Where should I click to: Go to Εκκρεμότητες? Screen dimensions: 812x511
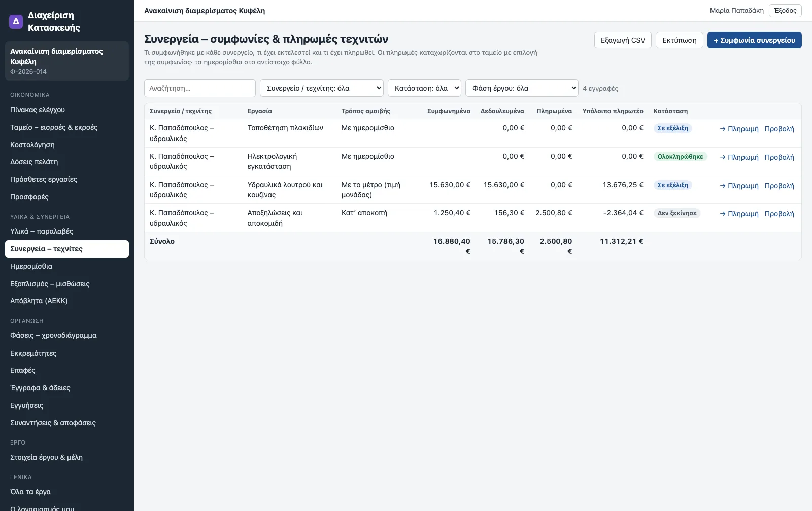67,353
